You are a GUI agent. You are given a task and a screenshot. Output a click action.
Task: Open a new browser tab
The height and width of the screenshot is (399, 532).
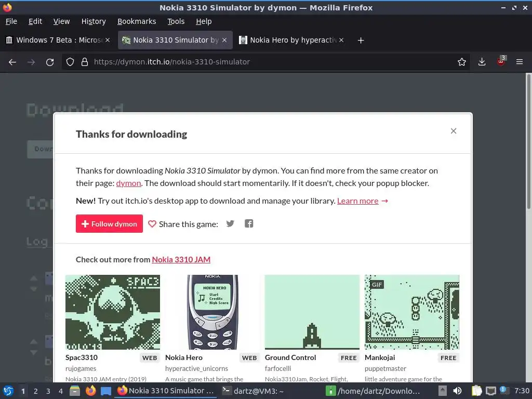pos(361,41)
